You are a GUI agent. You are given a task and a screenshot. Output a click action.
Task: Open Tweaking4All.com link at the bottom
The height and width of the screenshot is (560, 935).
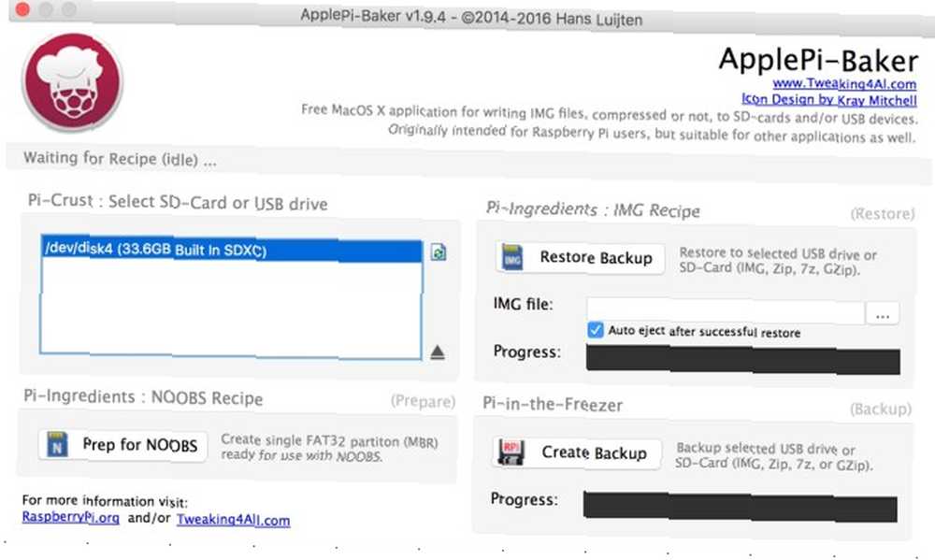click(233, 520)
